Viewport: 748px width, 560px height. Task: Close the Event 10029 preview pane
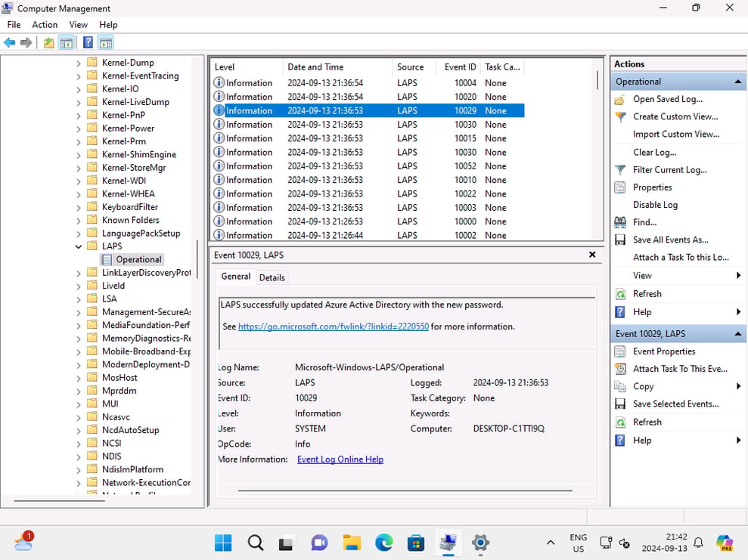click(x=592, y=255)
